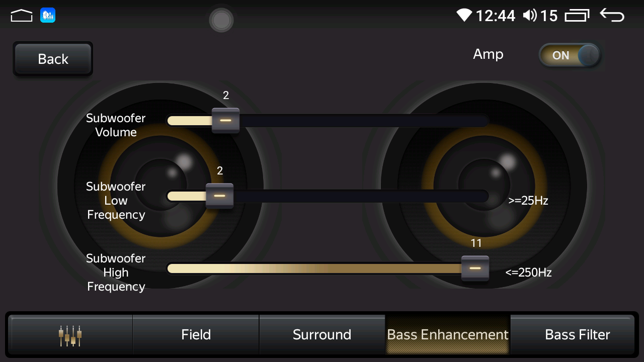644x362 pixels.
Task: Tap the Wi-Fi status icon
Action: click(464, 16)
